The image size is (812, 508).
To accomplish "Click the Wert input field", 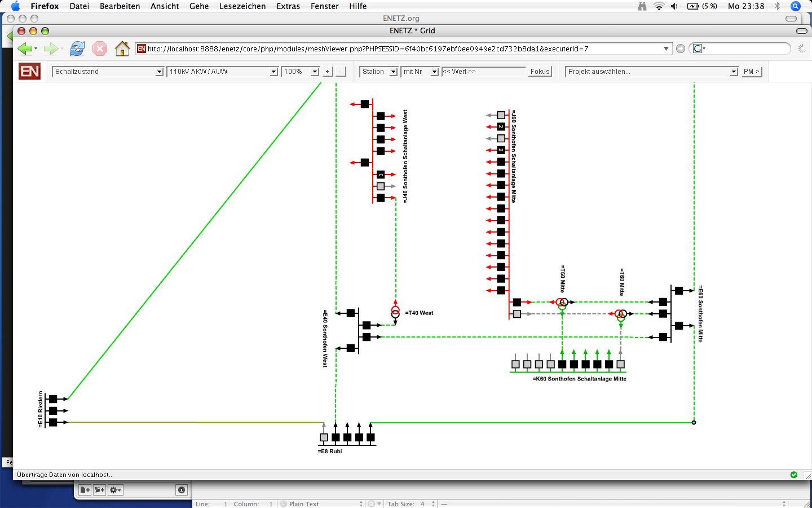I will click(483, 72).
